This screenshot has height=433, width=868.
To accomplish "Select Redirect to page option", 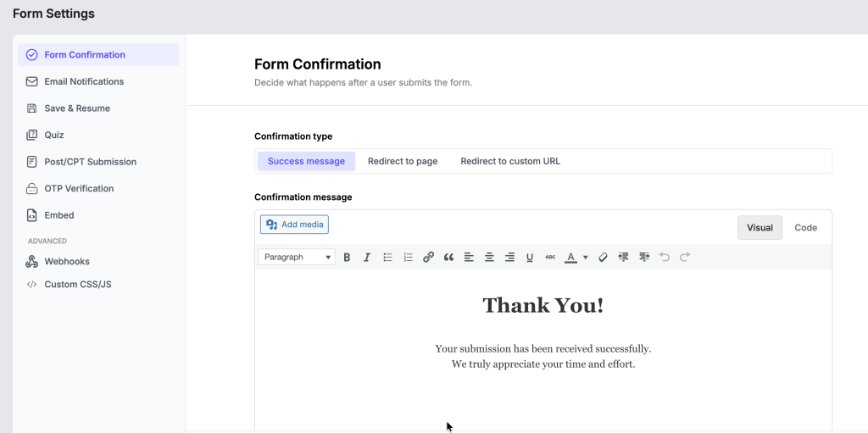I will 403,161.
